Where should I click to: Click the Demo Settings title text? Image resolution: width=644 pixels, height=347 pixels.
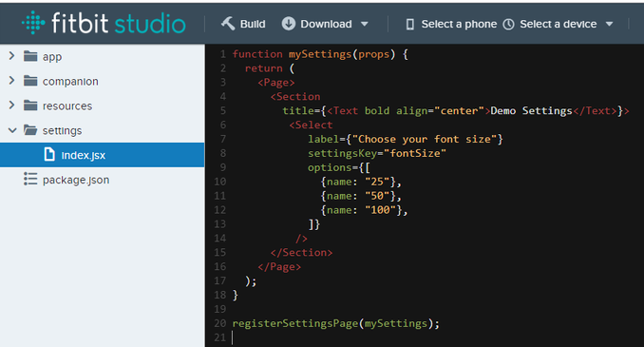(532, 110)
